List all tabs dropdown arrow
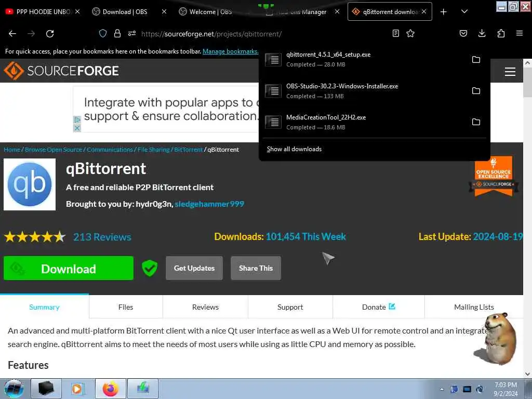The width and height of the screenshot is (532, 399). 464,11
